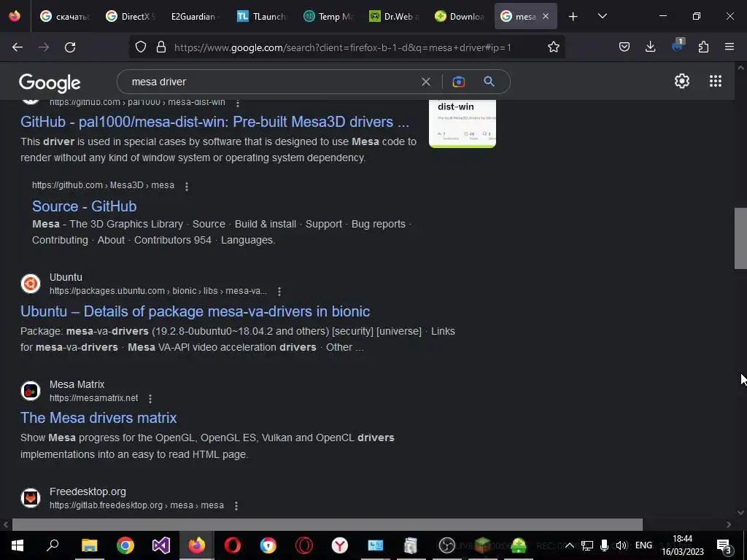
Task: Open Firefox downloads panel
Action: (x=650, y=47)
